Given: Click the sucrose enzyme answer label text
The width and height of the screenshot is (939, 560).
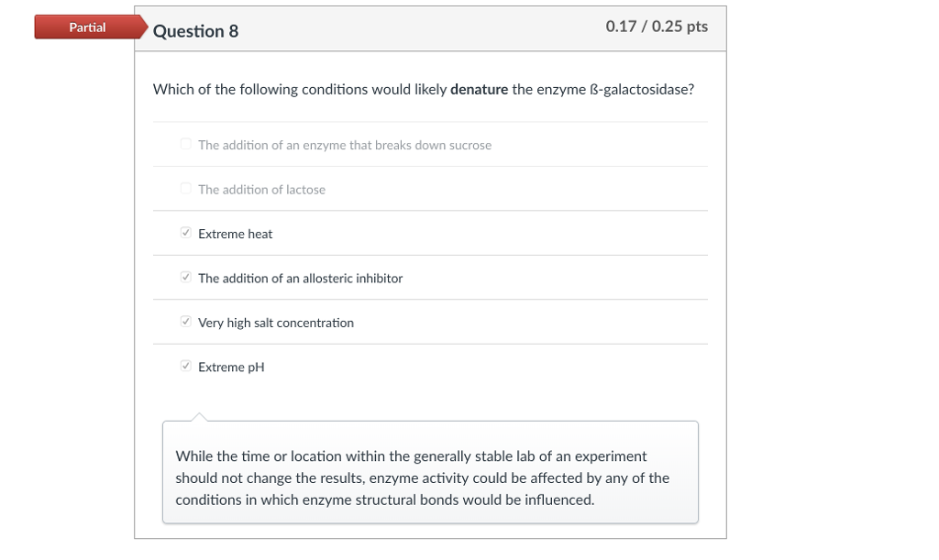Looking at the screenshot, I should pos(345,145).
